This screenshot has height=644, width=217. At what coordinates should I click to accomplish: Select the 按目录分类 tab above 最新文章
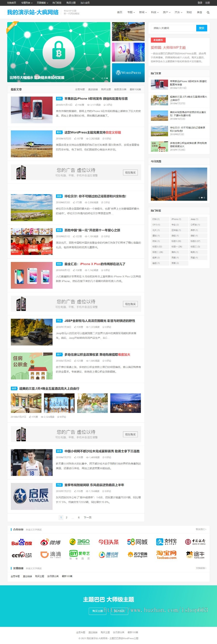pyautogui.click(x=120, y=90)
